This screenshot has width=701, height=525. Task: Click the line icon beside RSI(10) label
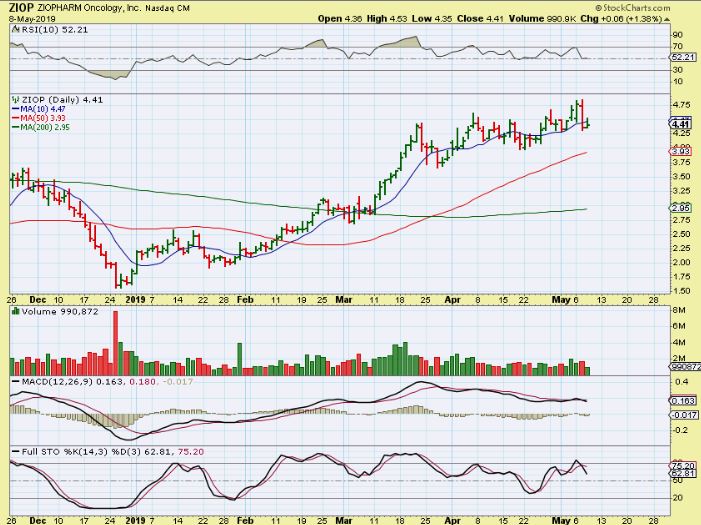point(16,30)
